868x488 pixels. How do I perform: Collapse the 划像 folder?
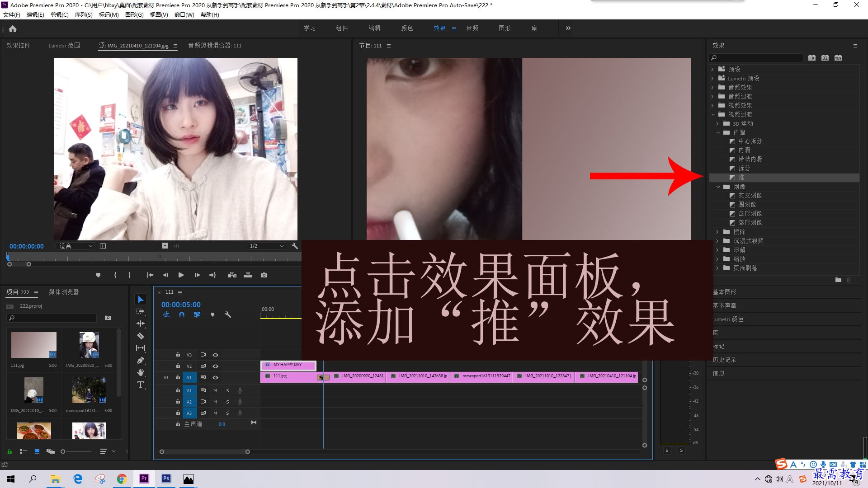pyautogui.click(x=717, y=187)
